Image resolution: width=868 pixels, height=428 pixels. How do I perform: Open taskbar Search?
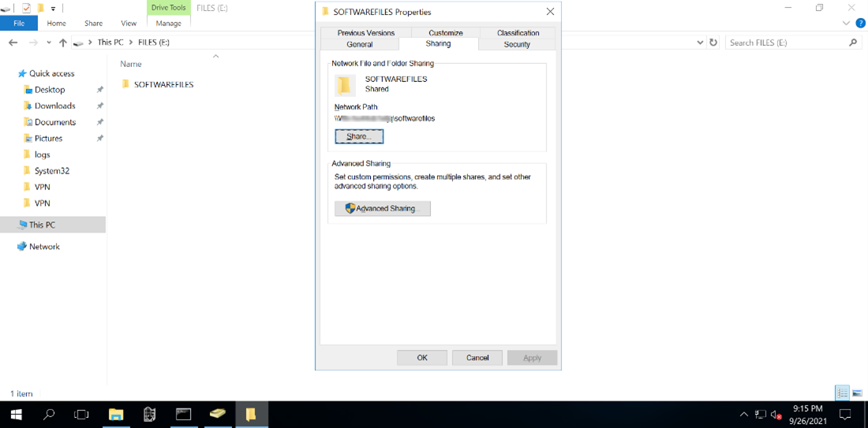[49, 414]
